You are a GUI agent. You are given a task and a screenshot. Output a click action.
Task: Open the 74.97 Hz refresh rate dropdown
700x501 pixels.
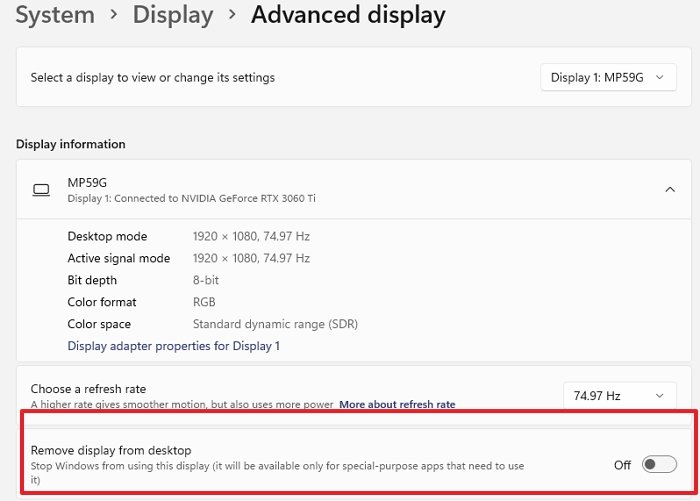point(620,396)
